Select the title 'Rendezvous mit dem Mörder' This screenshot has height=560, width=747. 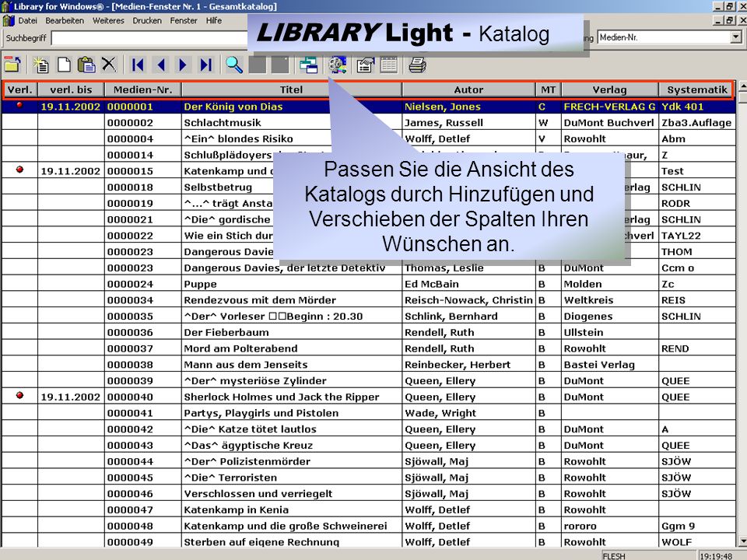tap(260, 300)
